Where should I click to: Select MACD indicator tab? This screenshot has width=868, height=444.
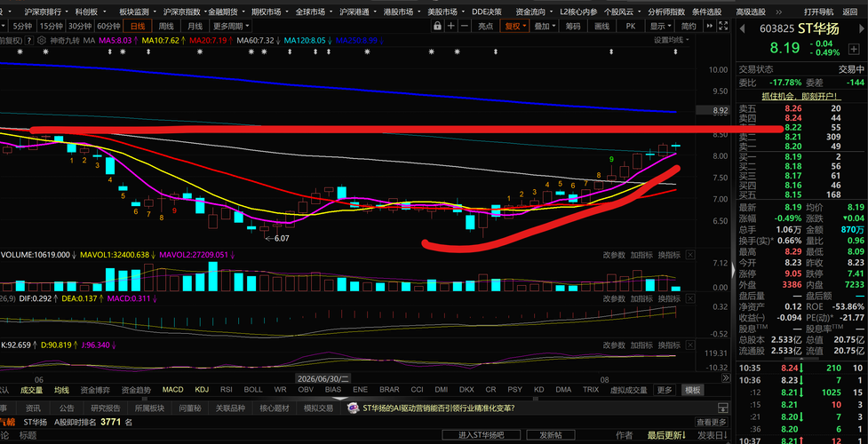(172, 390)
